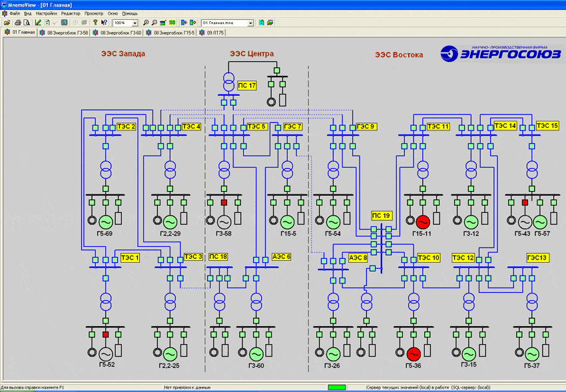This screenshot has width=566, height=392.
Task: Toggle the red breaker above generator Г3-58
Action: coord(224,203)
